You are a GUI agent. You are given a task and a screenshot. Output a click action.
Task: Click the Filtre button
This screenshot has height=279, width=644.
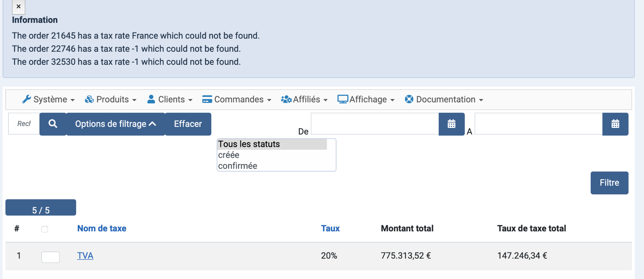(x=609, y=183)
